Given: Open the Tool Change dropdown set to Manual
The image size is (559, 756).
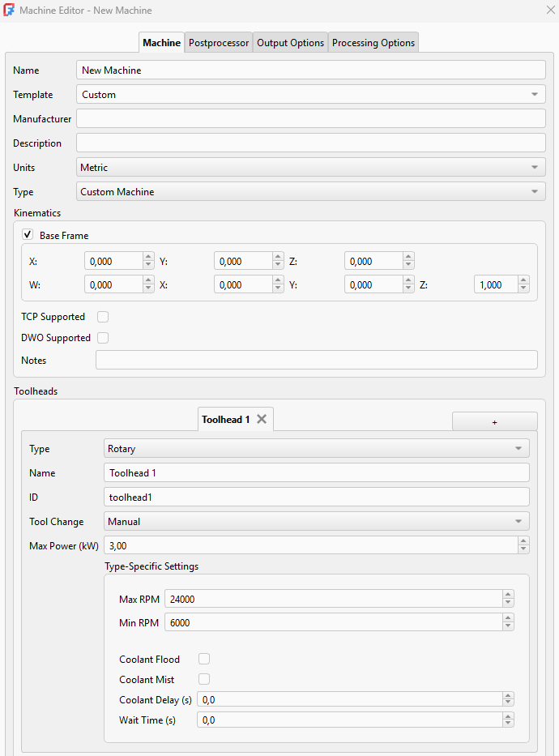Looking at the screenshot, I should pyautogui.click(x=316, y=522).
